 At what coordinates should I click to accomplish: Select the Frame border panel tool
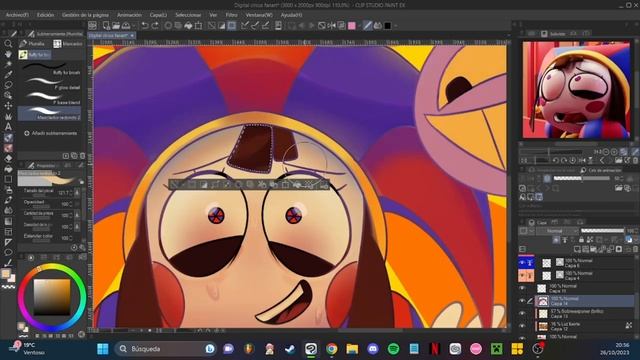point(8,232)
